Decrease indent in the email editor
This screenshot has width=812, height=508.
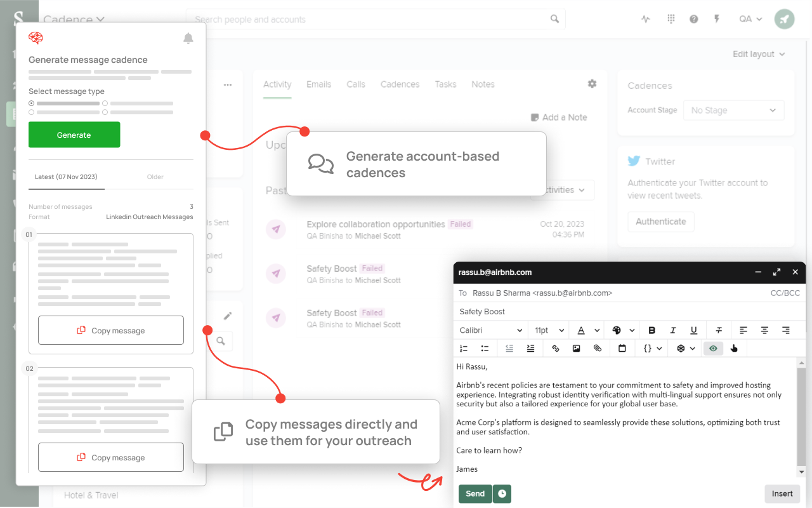pyautogui.click(x=509, y=349)
